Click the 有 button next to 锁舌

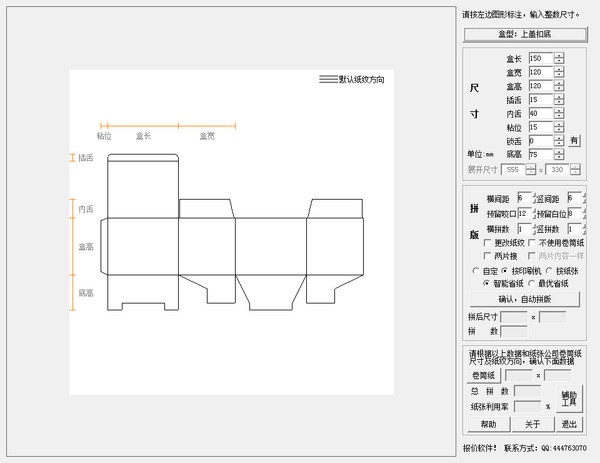[x=574, y=141]
